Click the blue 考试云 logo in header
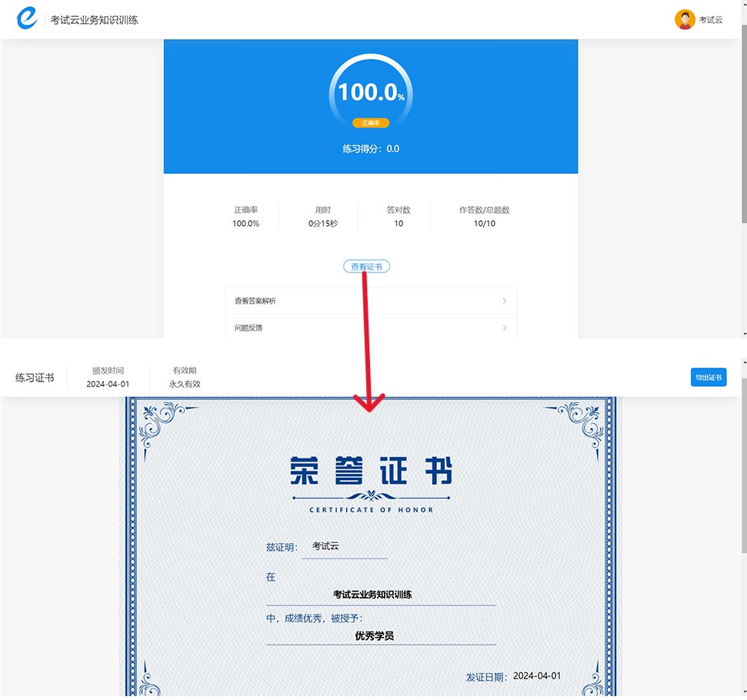 27,19
